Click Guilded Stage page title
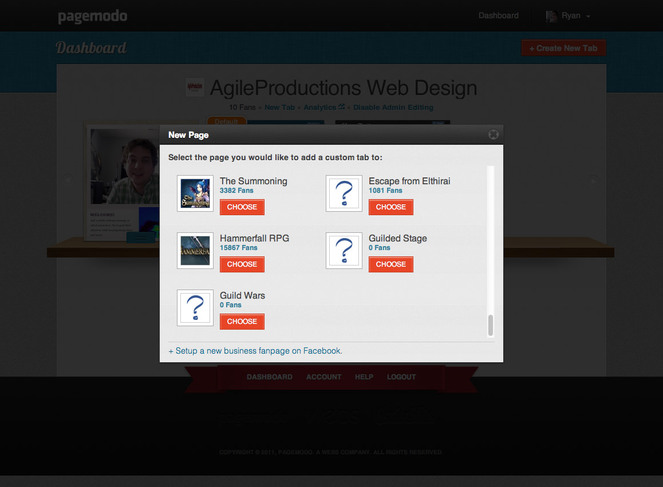The height and width of the screenshot is (487, 663). tap(397, 238)
